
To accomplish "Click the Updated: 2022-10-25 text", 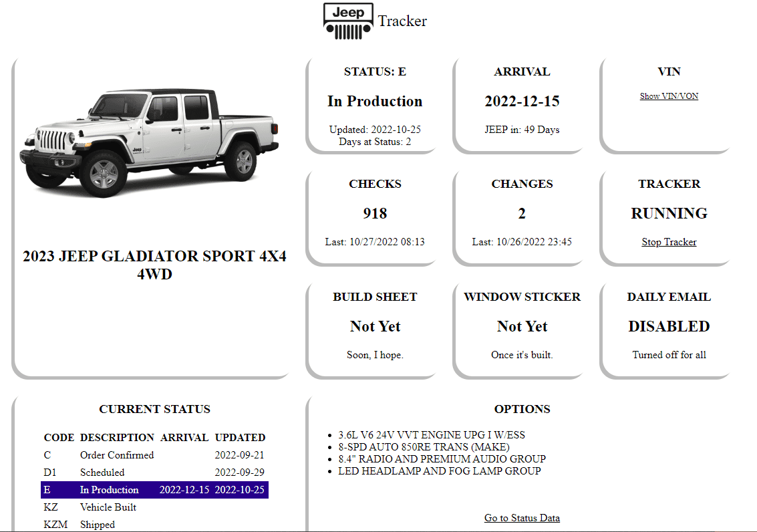I will [375, 130].
